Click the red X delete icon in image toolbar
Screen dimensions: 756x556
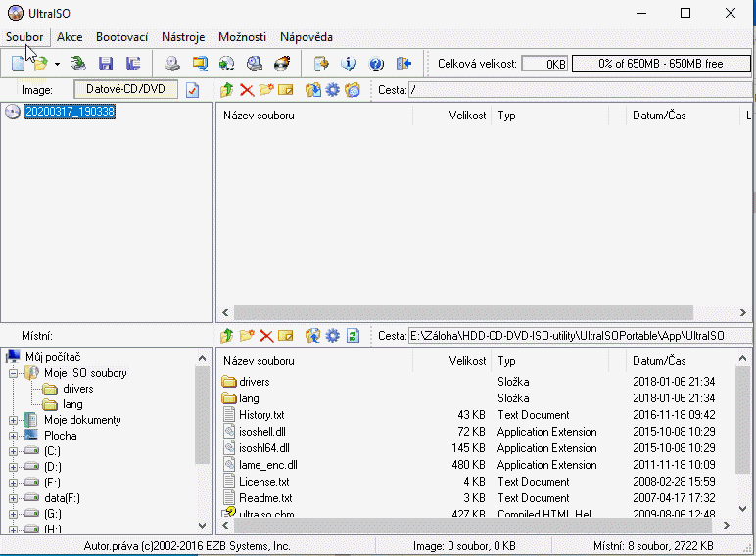coord(247,90)
